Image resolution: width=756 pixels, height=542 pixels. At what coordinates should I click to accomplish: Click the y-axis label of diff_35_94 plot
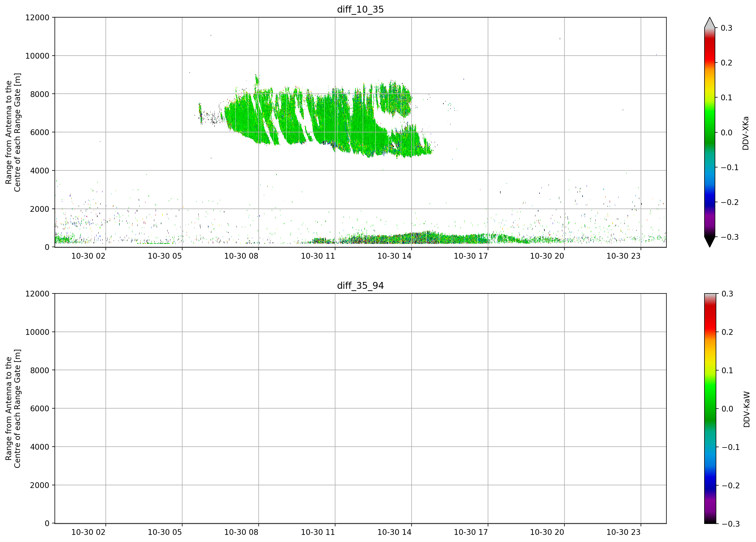(13, 409)
